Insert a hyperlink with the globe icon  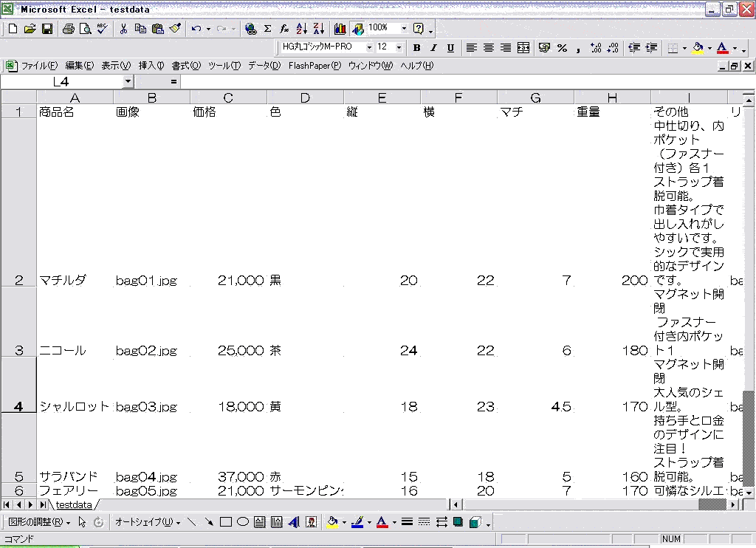tap(251, 29)
